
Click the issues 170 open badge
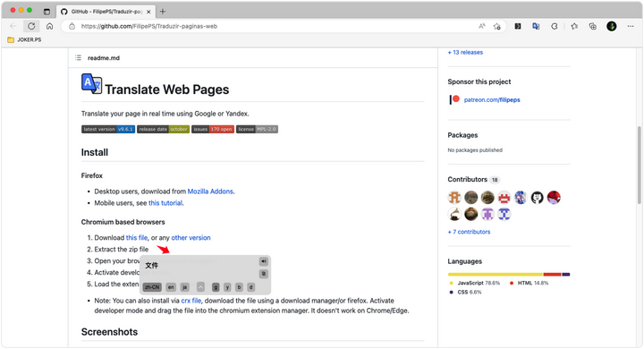click(213, 129)
